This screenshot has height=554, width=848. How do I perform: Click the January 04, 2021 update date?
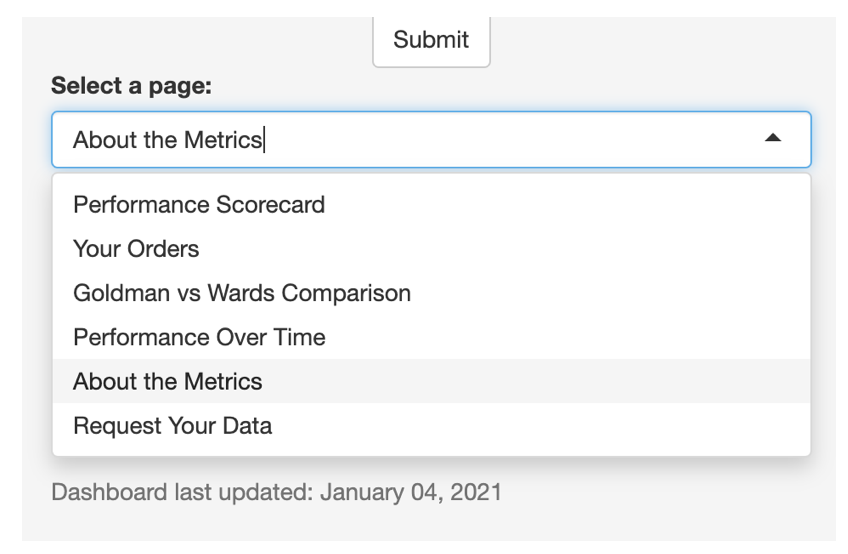[x=411, y=492]
